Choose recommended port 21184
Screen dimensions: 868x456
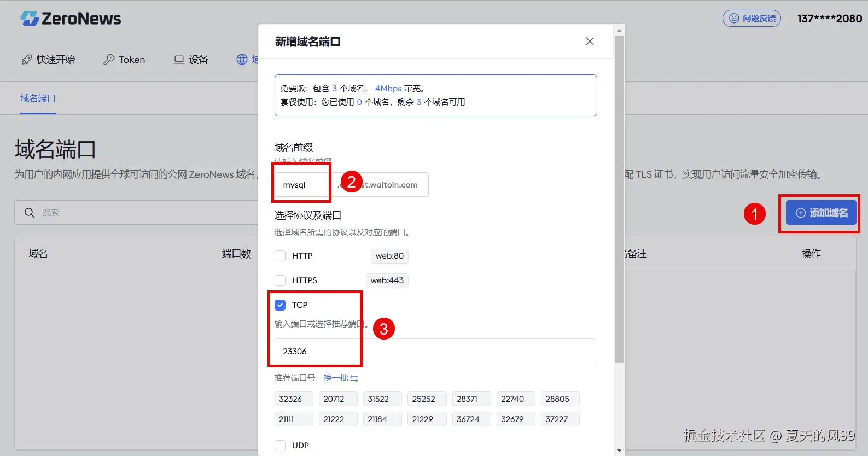tap(382, 419)
